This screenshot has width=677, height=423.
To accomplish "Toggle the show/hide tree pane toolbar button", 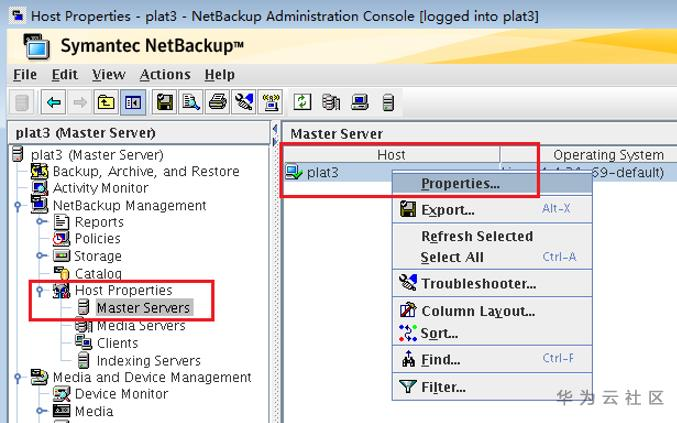I will coord(132,102).
